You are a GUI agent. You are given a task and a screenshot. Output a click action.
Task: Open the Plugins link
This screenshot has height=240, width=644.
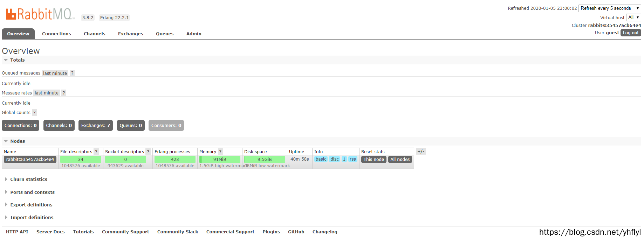tap(271, 232)
